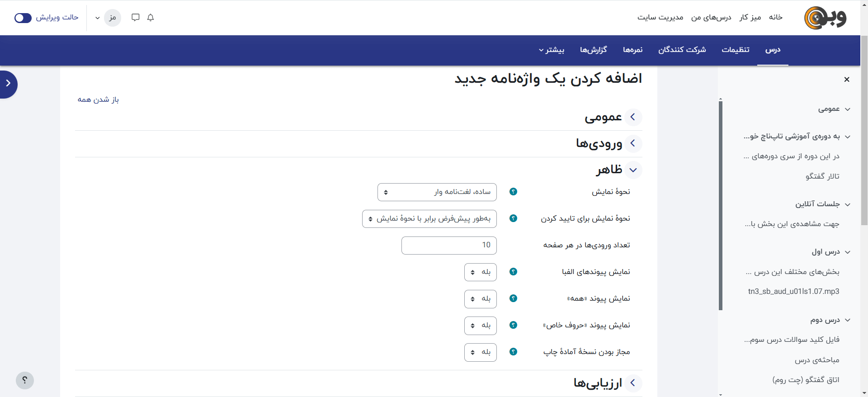Open the messages chat bubble icon
The height and width of the screenshot is (397, 868).
point(135,18)
